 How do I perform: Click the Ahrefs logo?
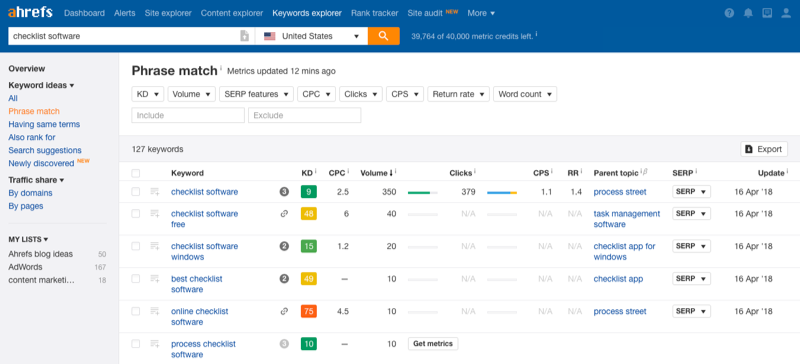(30, 13)
